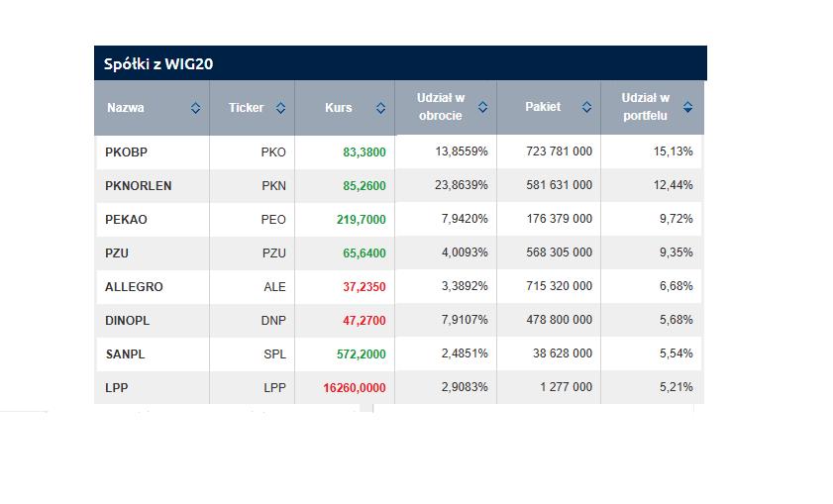This screenshot has width=833, height=504.
Task: Select portfolio share 9,72%
Action: click(x=677, y=219)
